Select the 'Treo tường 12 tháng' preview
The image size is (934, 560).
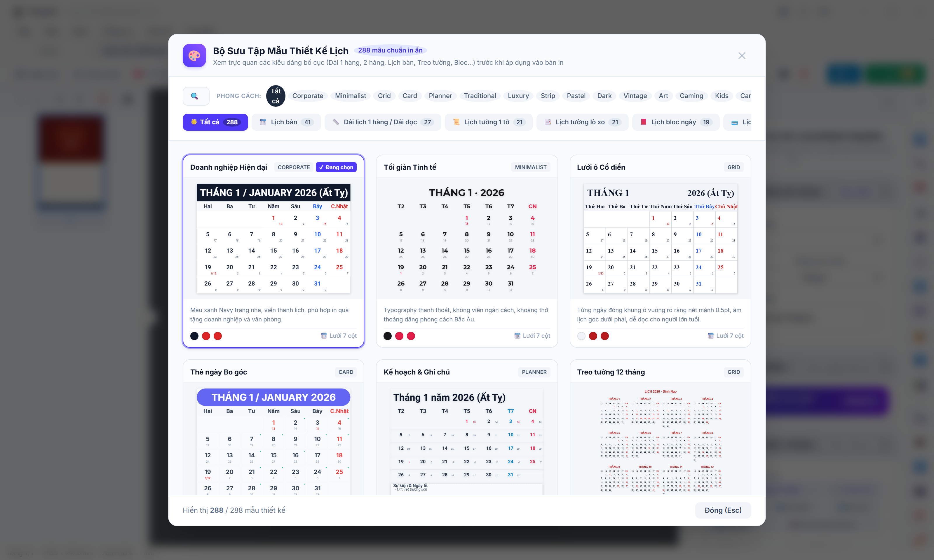click(x=660, y=442)
